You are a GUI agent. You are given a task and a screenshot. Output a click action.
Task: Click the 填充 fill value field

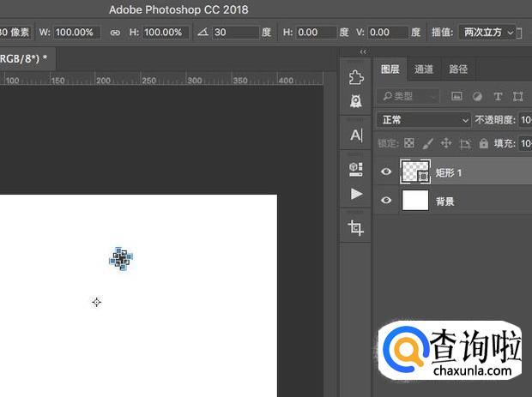click(x=525, y=143)
